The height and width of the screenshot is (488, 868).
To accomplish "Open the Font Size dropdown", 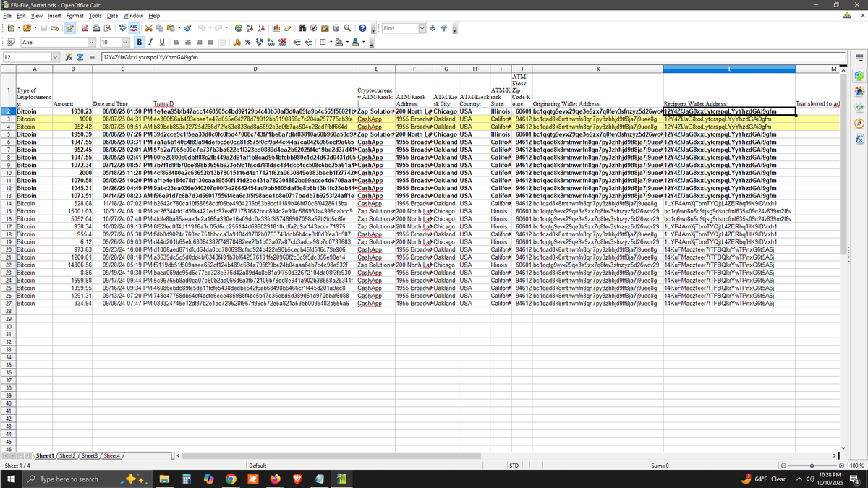I will pos(124,43).
